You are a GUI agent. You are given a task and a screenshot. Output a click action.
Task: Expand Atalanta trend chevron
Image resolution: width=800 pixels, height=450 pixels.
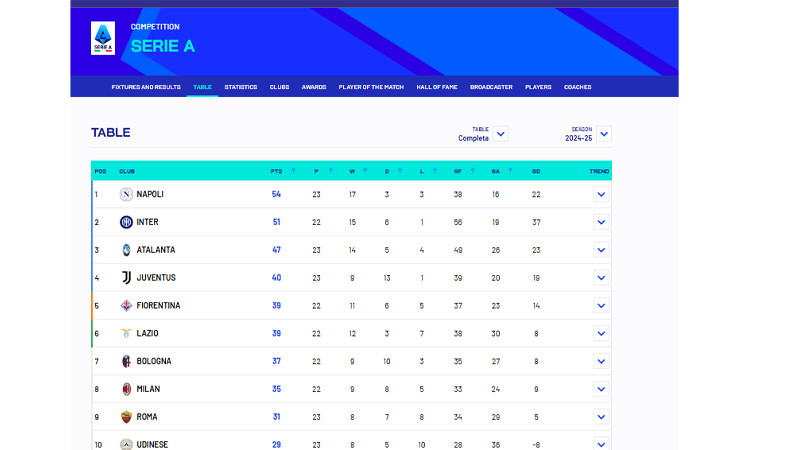coord(601,250)
